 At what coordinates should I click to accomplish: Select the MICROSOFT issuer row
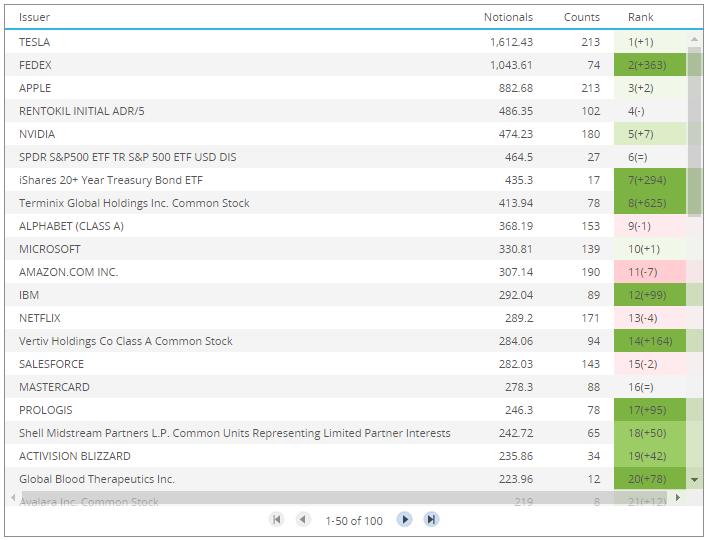pyautogui.click(x=346, y=249)
